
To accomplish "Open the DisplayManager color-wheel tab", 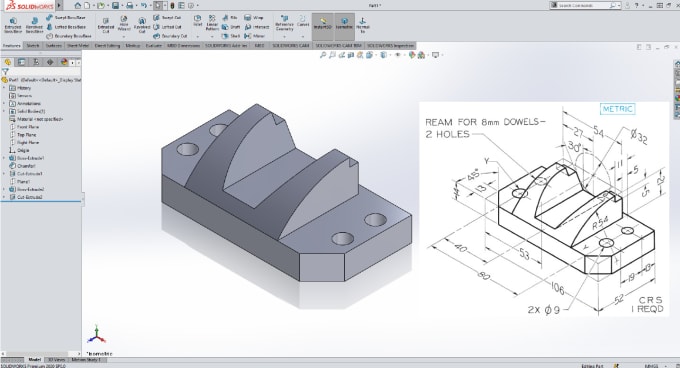I will [x=64, y=62].
